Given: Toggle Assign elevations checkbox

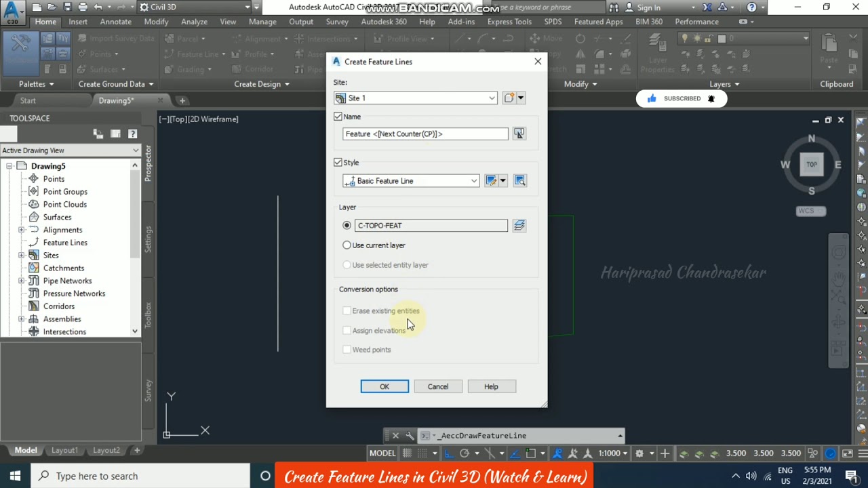Looking at the screenshot, I should point(347,331).
